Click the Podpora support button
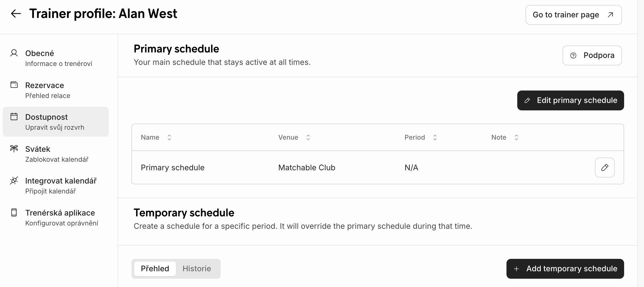The image size is (644, 287). (x=592, y=55)
